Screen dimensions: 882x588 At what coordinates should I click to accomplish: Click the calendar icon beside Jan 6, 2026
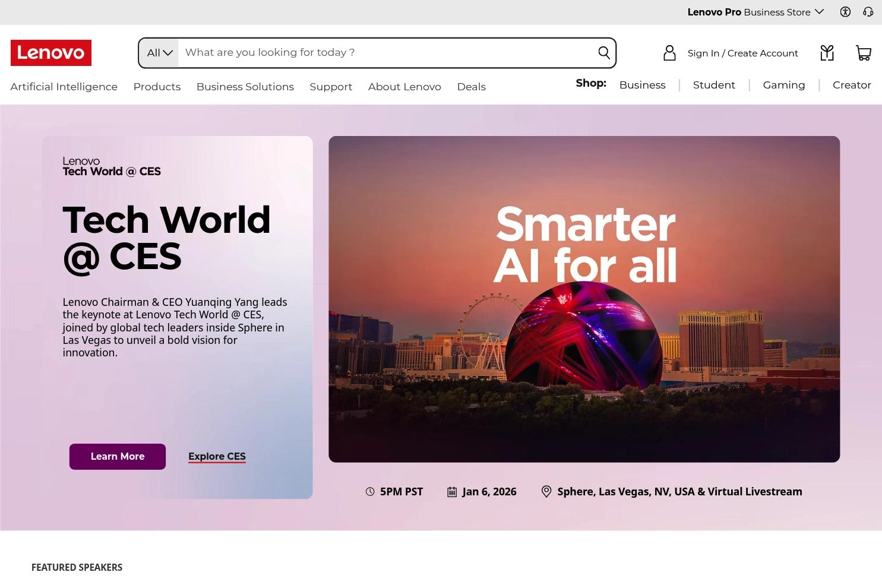tap(452, 492)
